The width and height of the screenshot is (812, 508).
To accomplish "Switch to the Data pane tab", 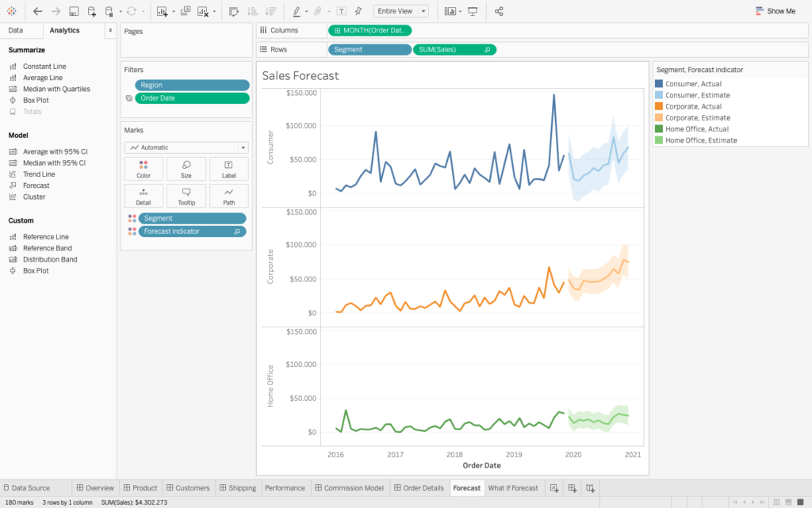I will pos(16,30).
